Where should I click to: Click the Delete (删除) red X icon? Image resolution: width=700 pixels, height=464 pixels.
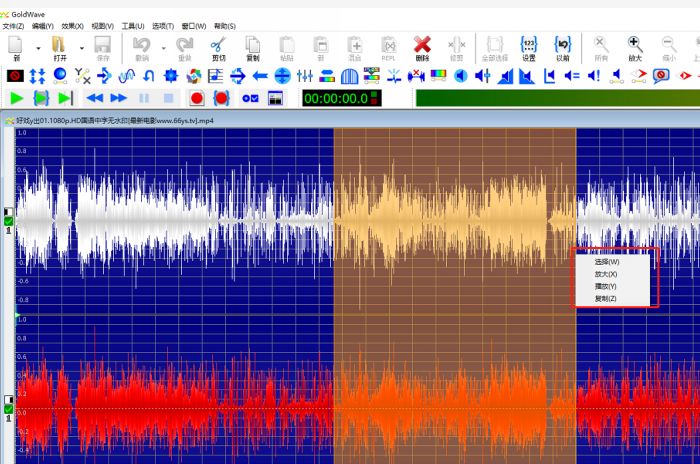422,46
